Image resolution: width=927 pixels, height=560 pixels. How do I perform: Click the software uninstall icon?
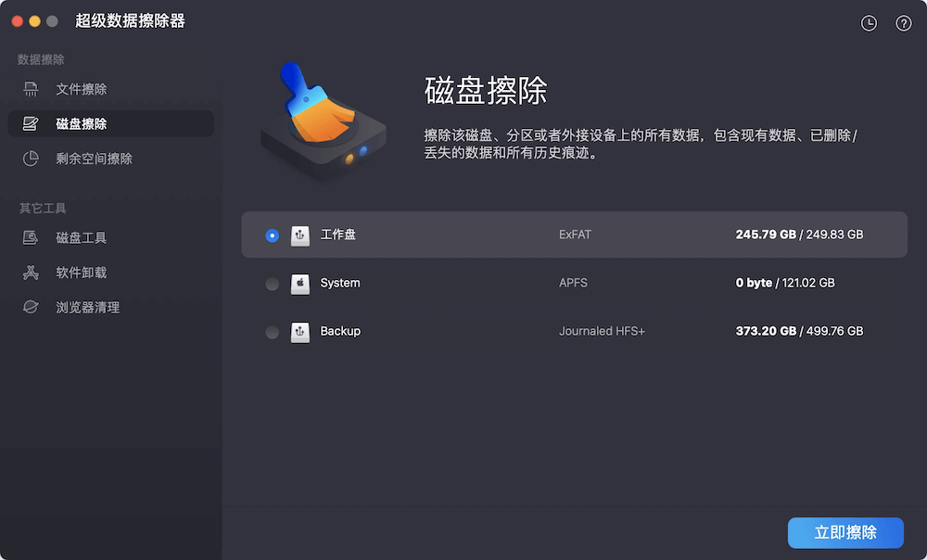point(31,273)
